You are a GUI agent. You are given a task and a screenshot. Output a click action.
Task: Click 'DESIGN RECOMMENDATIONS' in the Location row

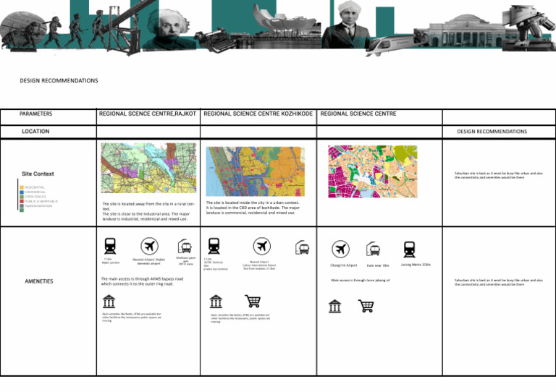tap(492, 132)
